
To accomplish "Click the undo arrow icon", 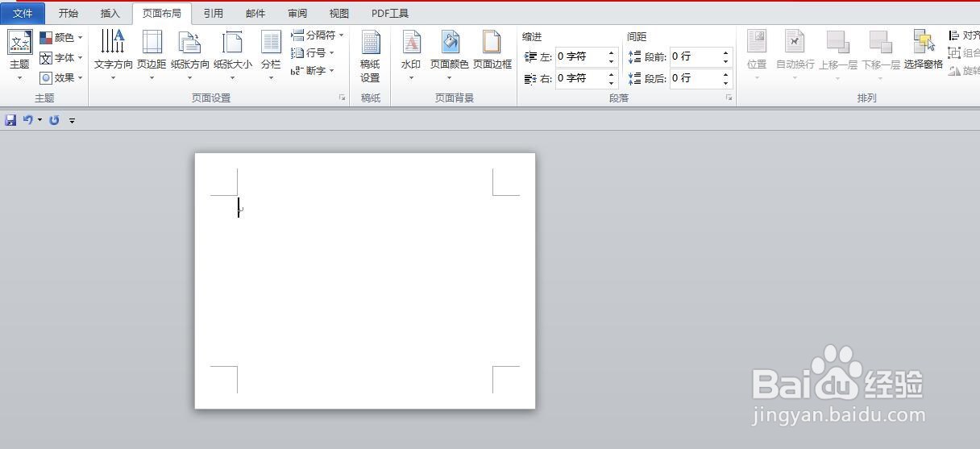I will tap(27, 120).
